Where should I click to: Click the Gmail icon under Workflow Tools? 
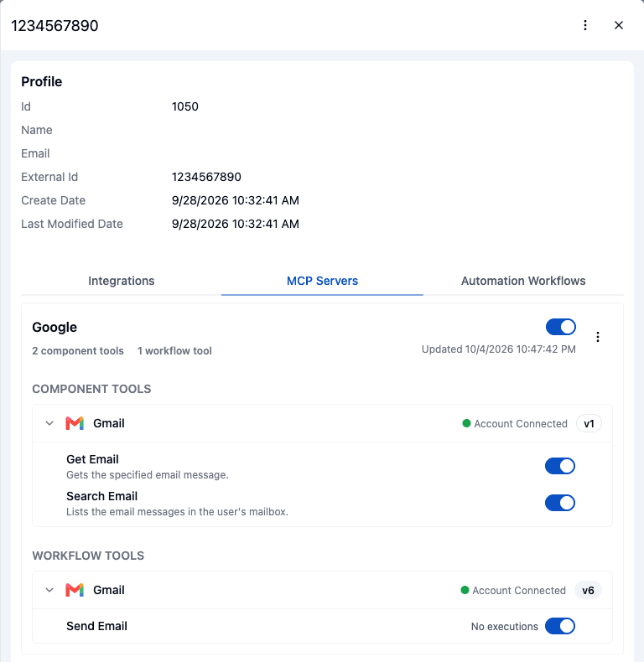pos(75,590)
